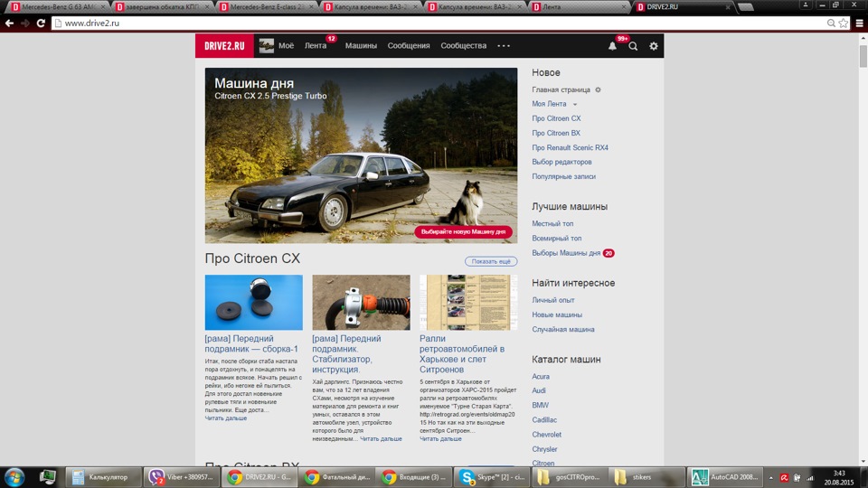Viewport: 868px width, 488px height.
Task: Open stikers folder in taskbar
Action: point(647,477)
